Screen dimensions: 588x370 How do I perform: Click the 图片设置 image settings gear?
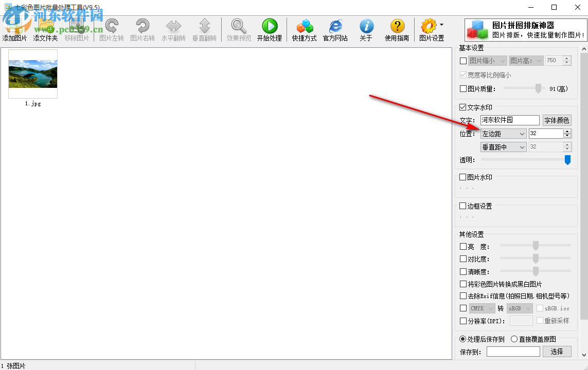pos(429,26)
